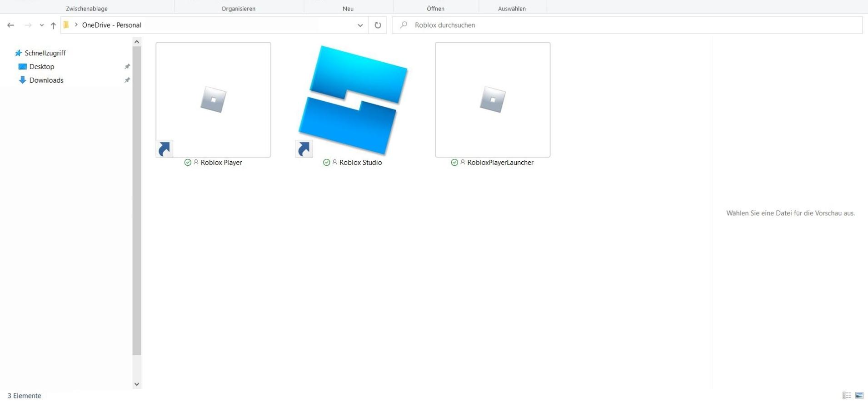The height and width of the screenshot is (402, 868).
Task: Expand the address bar path chevron
Action: (76, 25)
